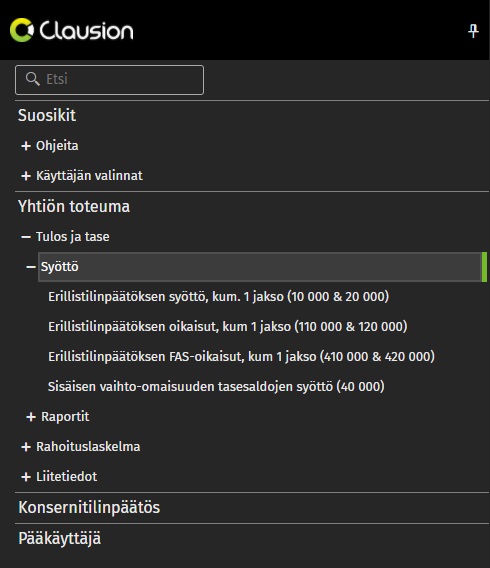Viewport: 490px width, 568px height.
Task: Open Erillistilinpäätöksen FAS-oikaisut item
Action: [241, 357]
